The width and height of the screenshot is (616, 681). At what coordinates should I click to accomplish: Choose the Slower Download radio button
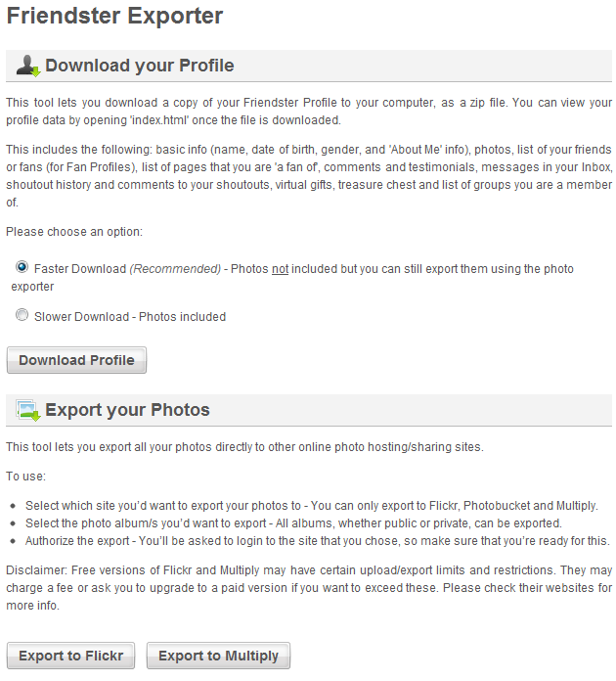pos(22,316)
